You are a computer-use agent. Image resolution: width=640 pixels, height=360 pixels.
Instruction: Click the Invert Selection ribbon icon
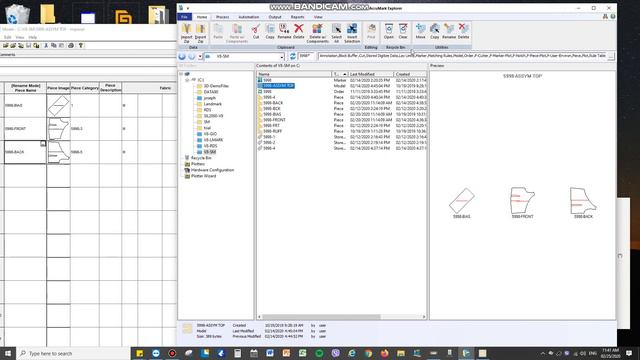pos(352,33)
